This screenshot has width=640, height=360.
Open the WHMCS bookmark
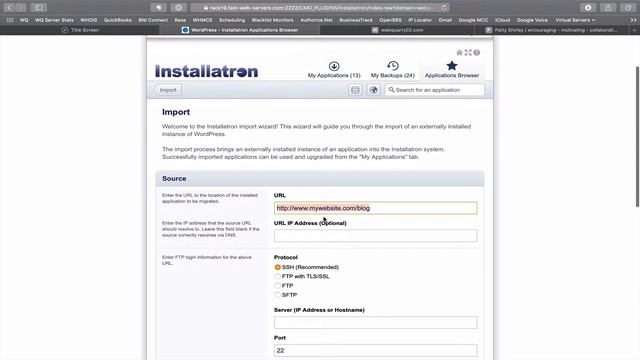click(202, 20)
